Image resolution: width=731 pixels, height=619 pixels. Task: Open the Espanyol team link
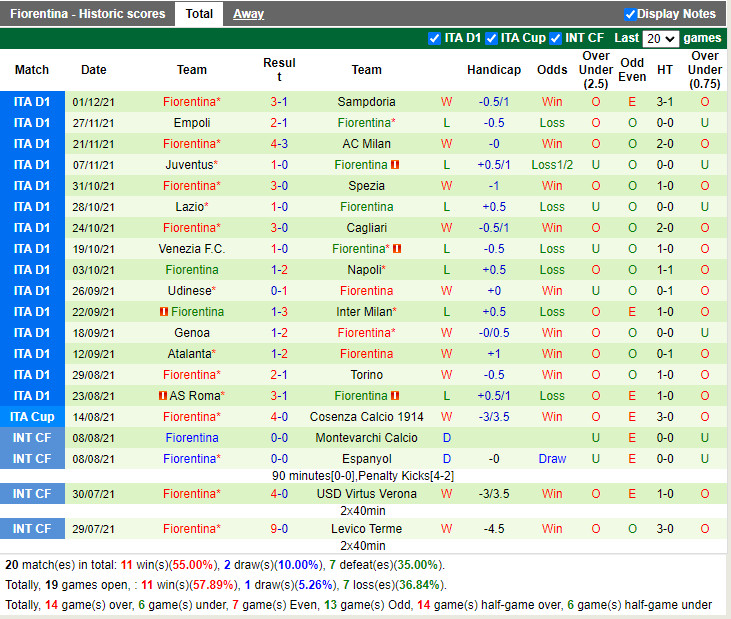[x=366, y=459]
